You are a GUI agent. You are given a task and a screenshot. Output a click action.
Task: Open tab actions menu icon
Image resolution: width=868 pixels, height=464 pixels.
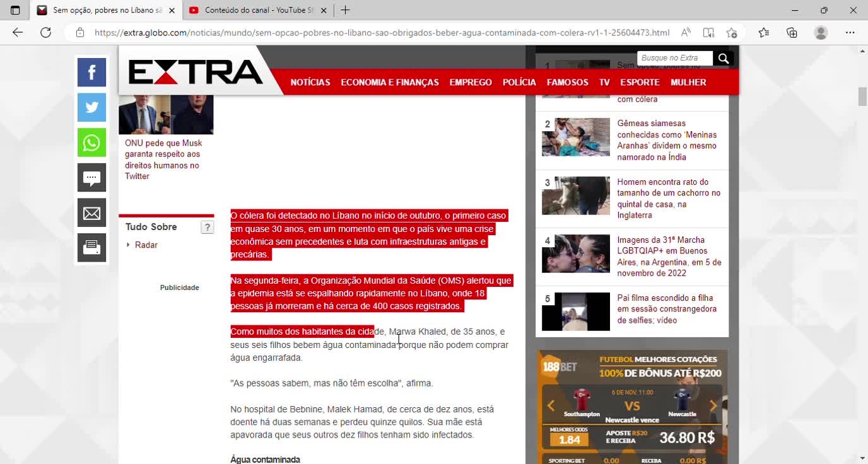(x=15, y=10)
